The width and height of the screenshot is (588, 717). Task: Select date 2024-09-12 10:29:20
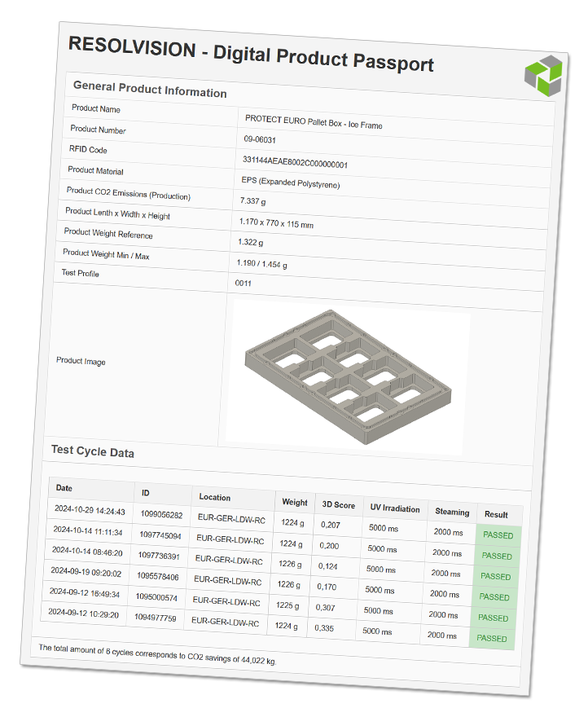pos(83,613)
